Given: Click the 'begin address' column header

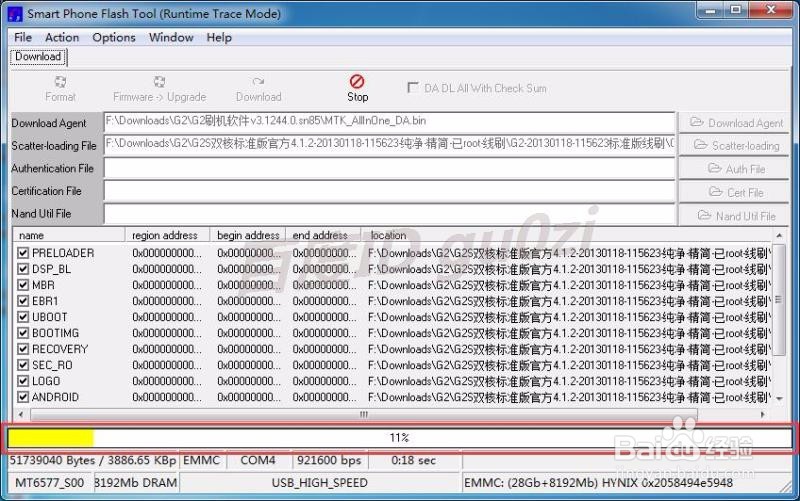Looking at the screenshot, I should point(248,235).
